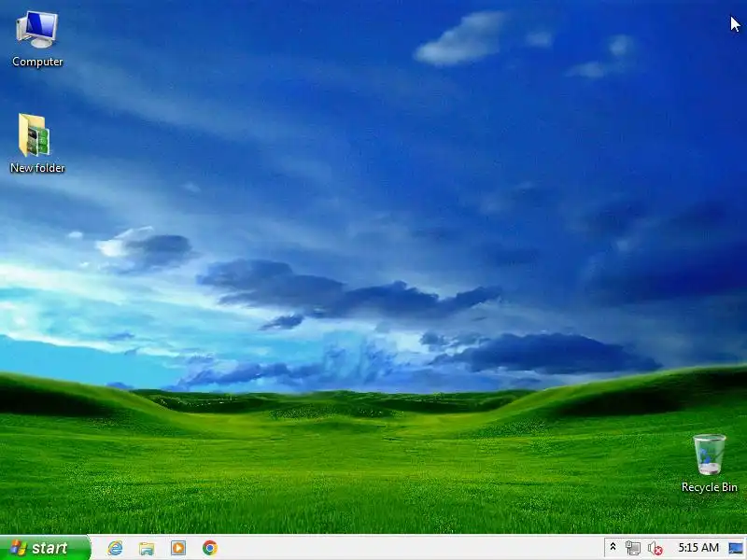Open the 5:15 AM clock
747x560 pixels.
click(x=698, y=548)
